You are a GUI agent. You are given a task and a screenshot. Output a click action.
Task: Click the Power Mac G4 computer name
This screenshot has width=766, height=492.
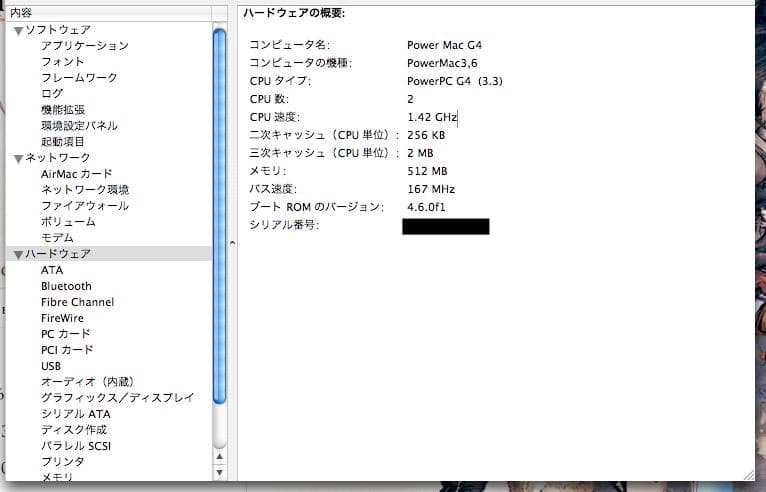444,45
